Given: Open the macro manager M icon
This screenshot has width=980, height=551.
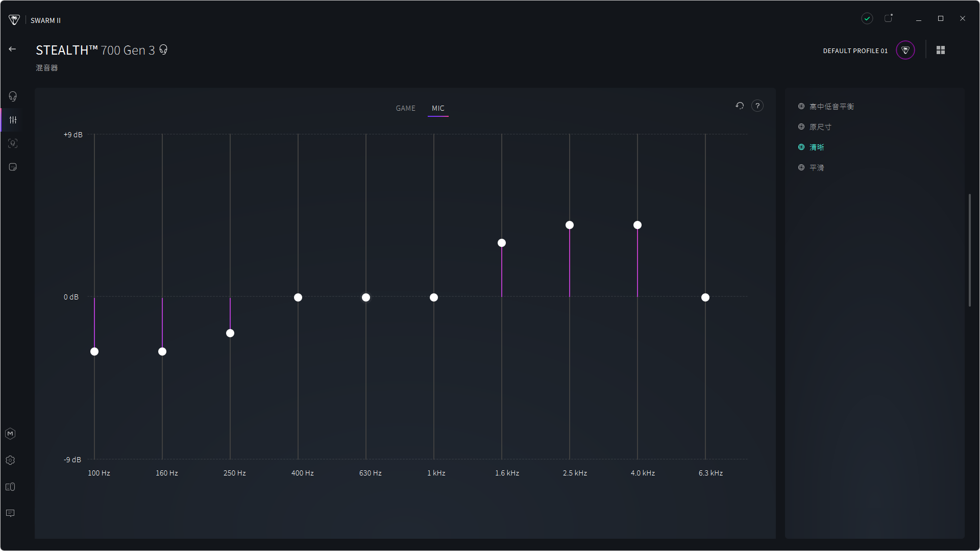Looking at the screenshot, I should click(10, 434).
